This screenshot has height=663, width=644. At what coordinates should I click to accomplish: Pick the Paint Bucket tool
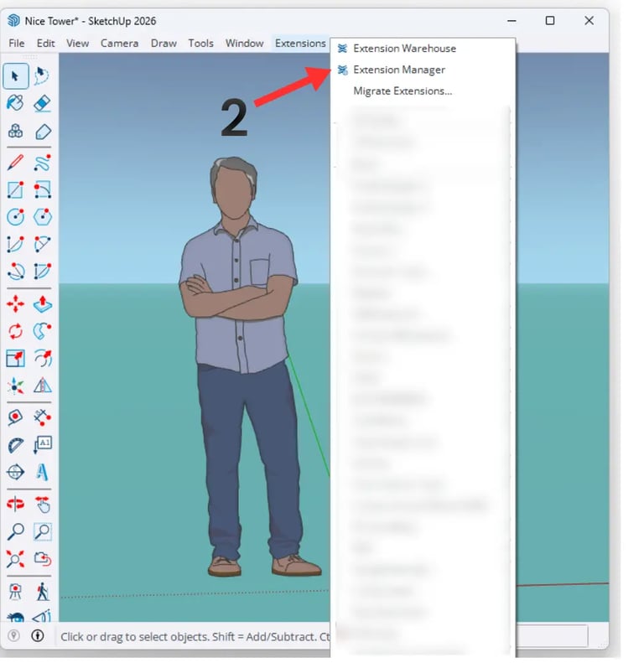pyautogui.click(x=16, y=103)
